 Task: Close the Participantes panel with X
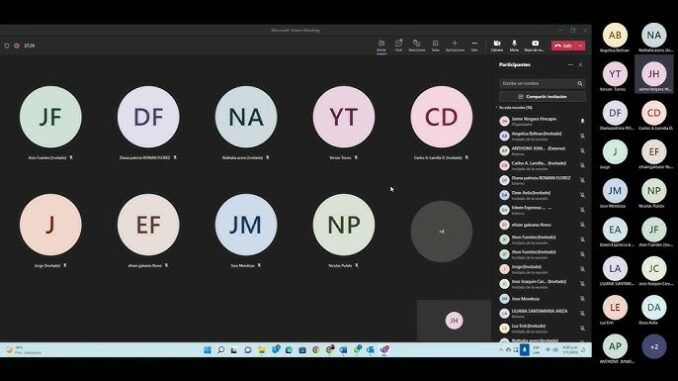580,65
